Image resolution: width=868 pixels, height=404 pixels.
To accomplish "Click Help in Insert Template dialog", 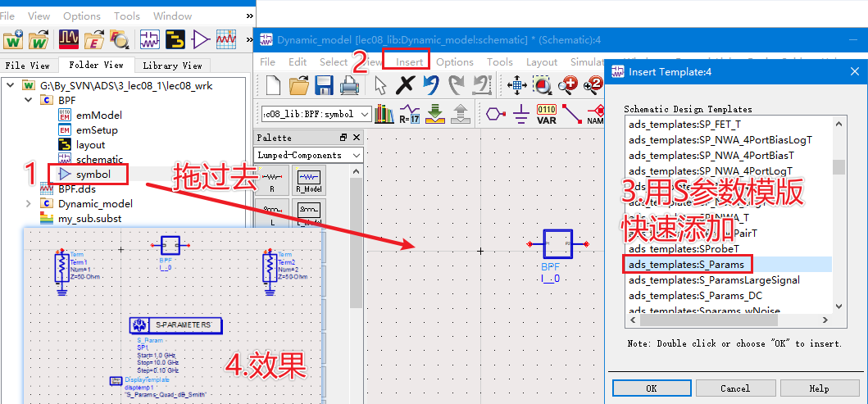I will [819, 388].
